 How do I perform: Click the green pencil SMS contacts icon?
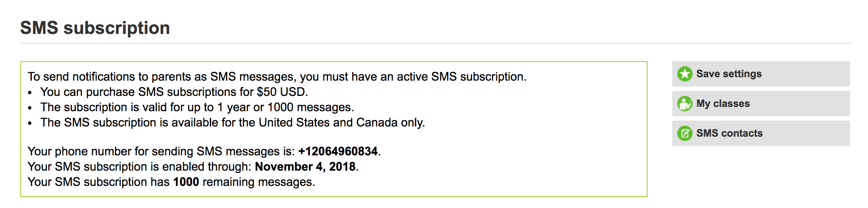coord(684,133)
